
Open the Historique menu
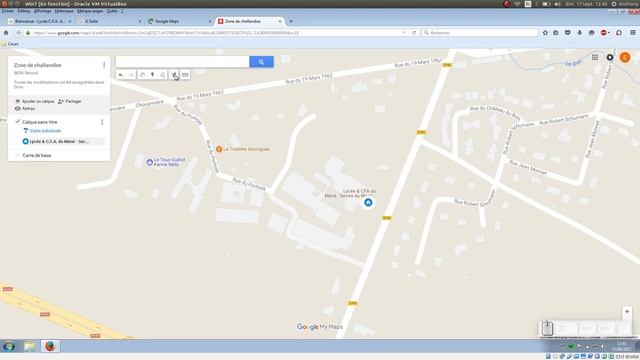64,11
